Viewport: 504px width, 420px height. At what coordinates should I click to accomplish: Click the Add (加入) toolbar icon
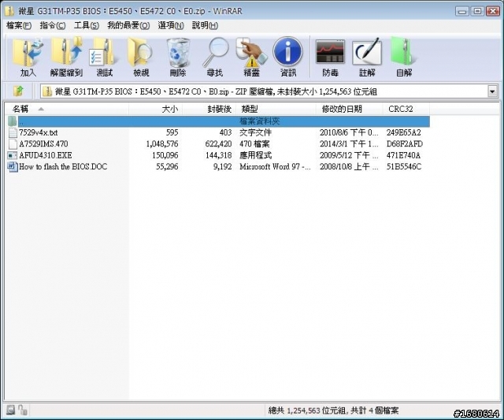(x=28, y=57)
